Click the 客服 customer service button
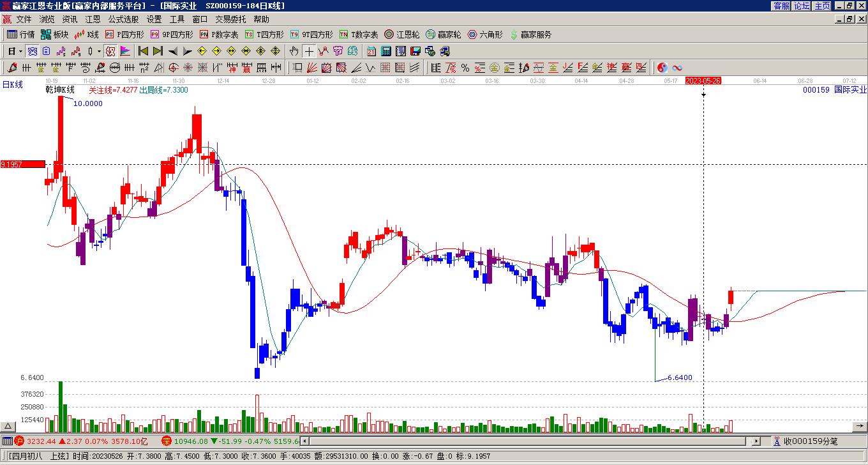This screenshot has height=465, width=868. coord(782,5)
